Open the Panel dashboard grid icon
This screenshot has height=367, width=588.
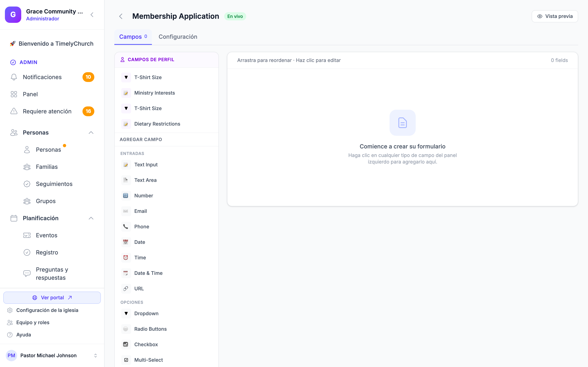point(14,94)
